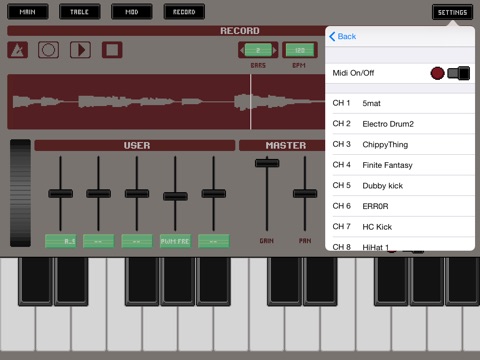Viewport: 480px width, 360px height.
Task: Open the SETTINGS menu
Action: pos(452,12)
